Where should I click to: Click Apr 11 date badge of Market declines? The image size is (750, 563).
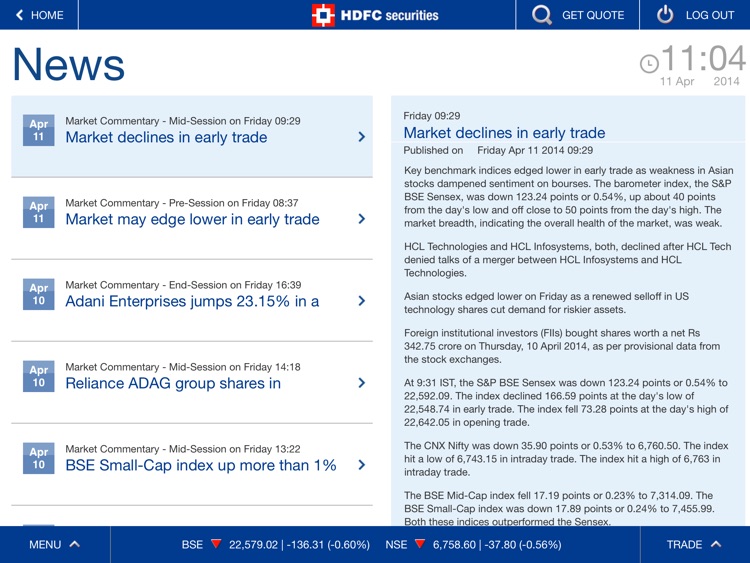pos(39,130)
